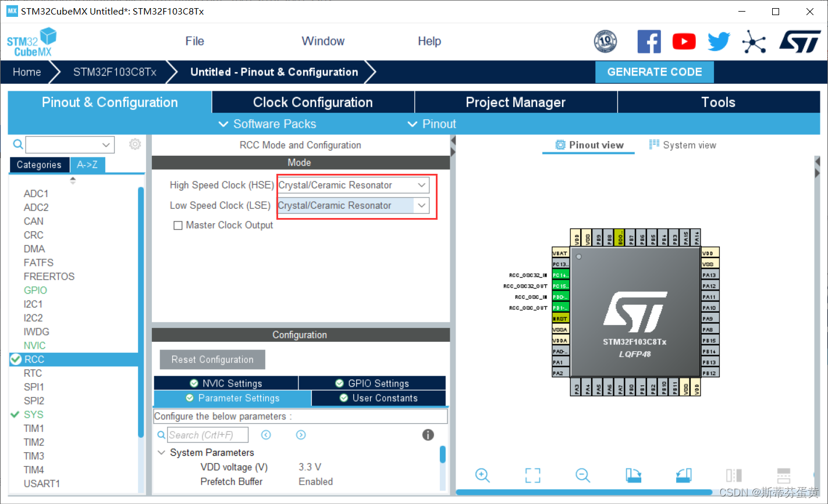The image size is (828, 504).
Task: Open the YouTube icon link
Action: click(x=684, y=42)
